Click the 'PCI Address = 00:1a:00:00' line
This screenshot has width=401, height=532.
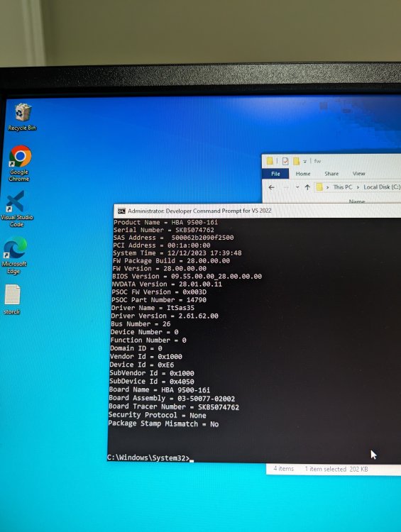point(161,245)
